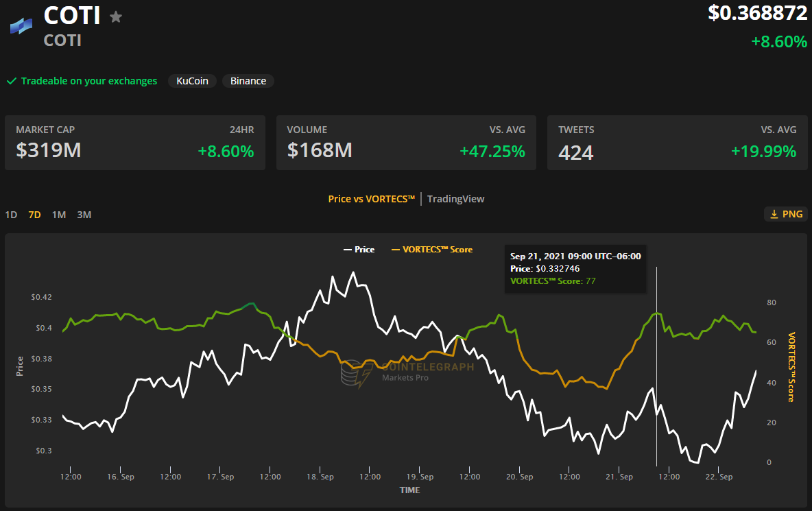Click the rotated VORTECS Score axis title

[x=791, y=367]
